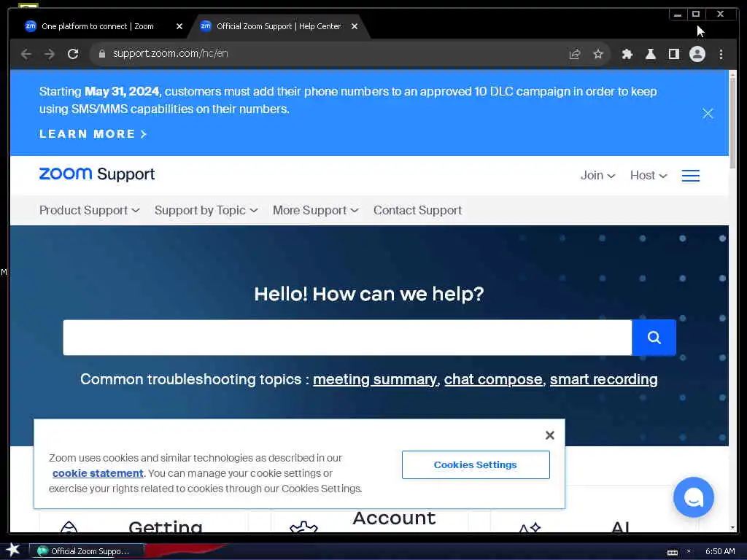Reload the Zoom support page
Image resolution: width=747 pixels, height=560 pixels.
tap(73, 54)
